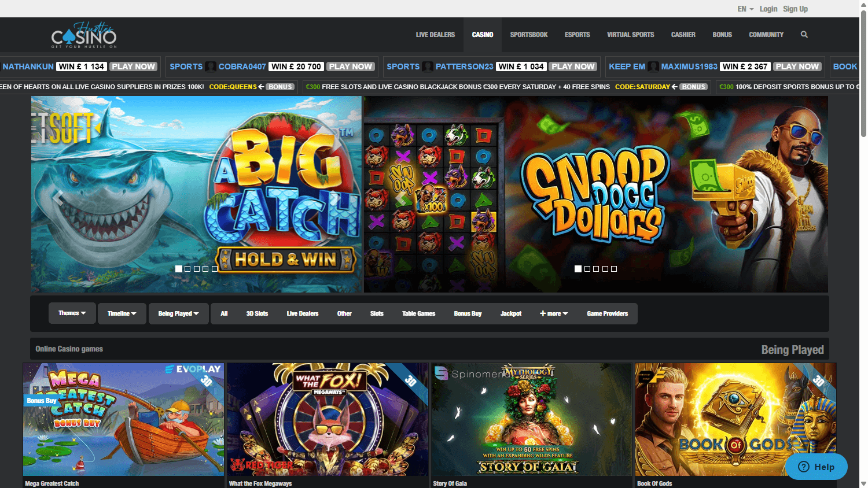Viewport: 868px width, 488px height.
Task: Click the left carousel arrow
Action: tap(57, 198)
